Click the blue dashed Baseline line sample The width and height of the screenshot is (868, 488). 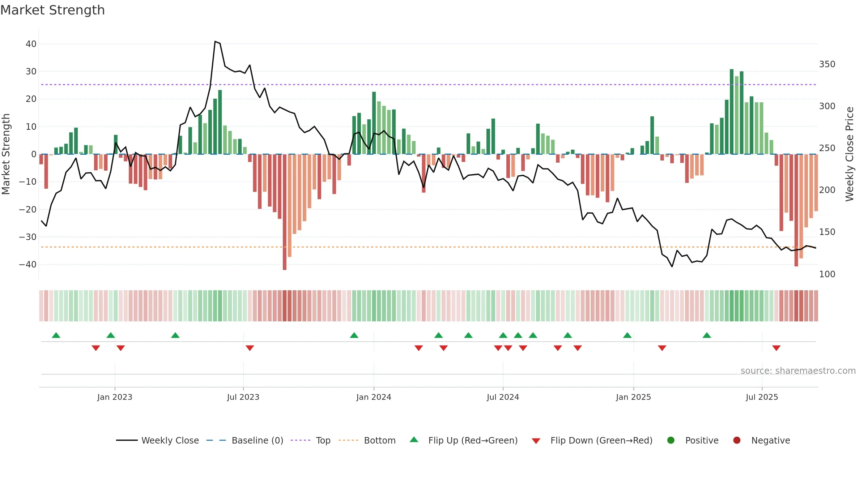(216, 440)
